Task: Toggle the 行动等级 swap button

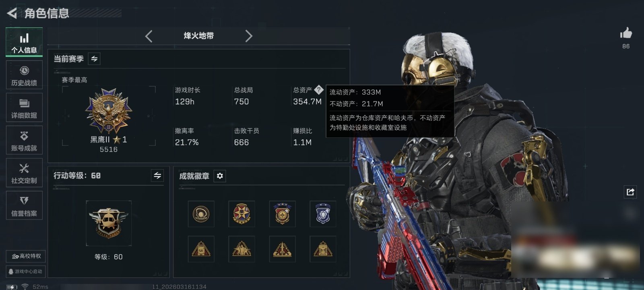Action: coord(157,176)
